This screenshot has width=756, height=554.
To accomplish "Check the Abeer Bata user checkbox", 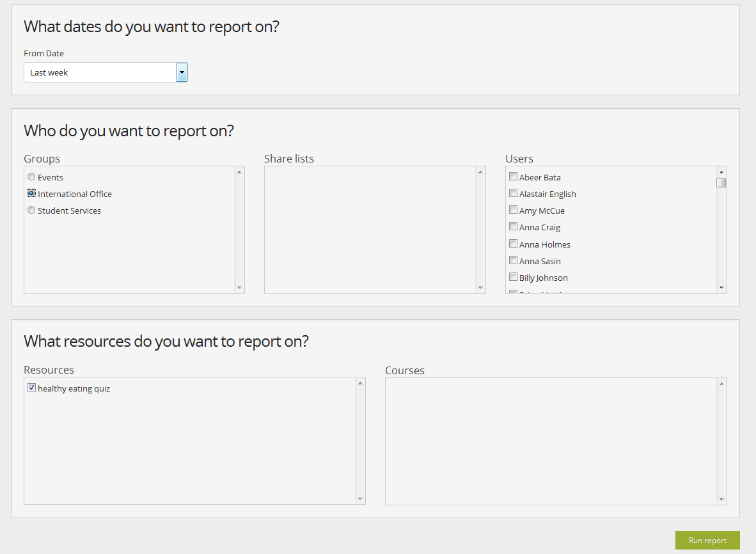I will click(513, 177).
